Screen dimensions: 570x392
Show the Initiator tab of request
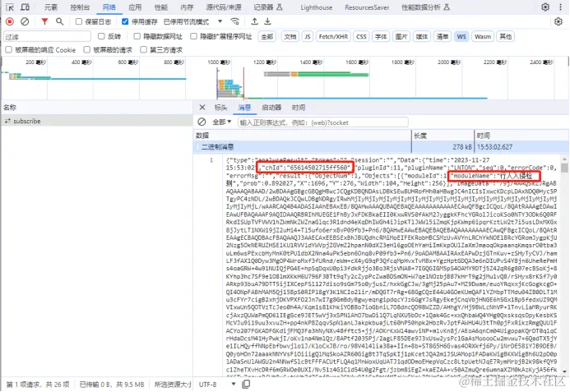coord(271,108)
